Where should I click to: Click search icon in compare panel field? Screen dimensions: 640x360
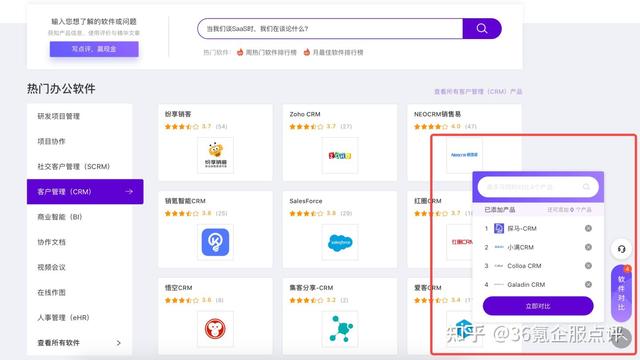coord(586,187)
